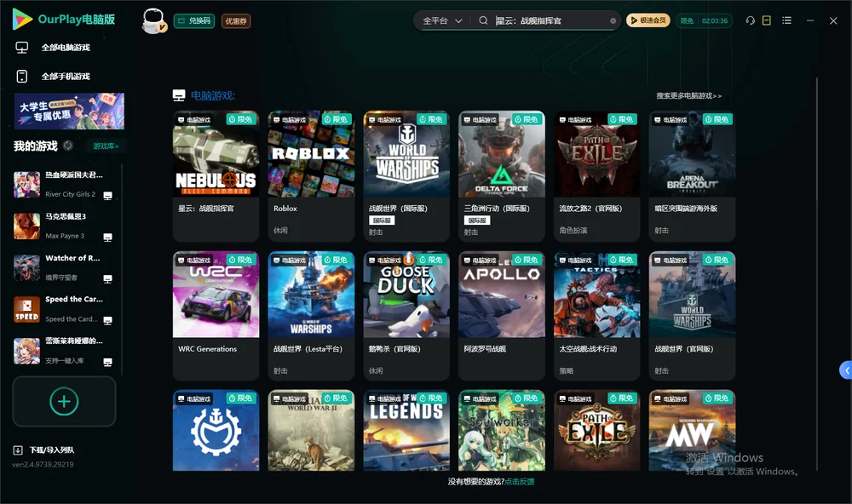852x504 pixels.
Task: Click PC icon on River City Girls 2 row
Action: tap(107, 196)
